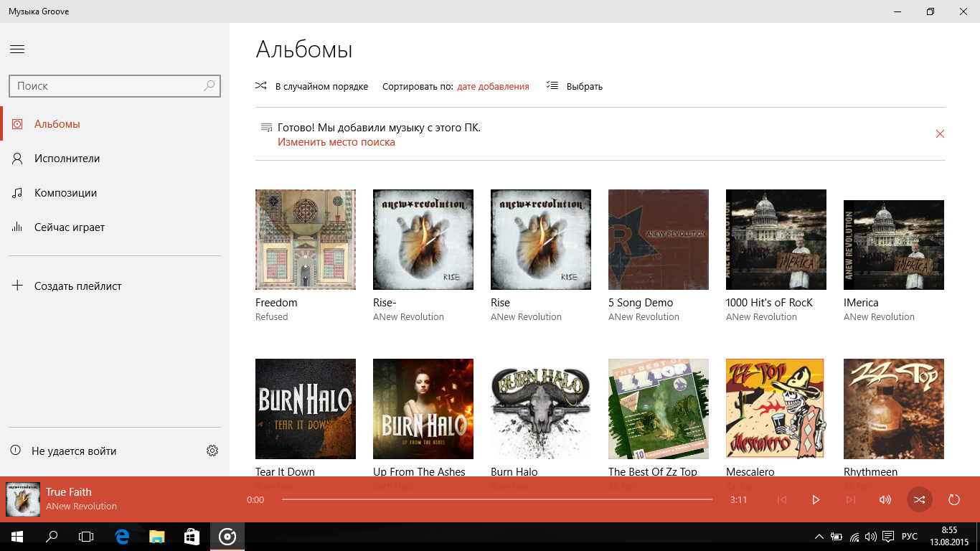Open the Burn Halo skull album cover
Screen dimensions: 980x551
[541, 409]
